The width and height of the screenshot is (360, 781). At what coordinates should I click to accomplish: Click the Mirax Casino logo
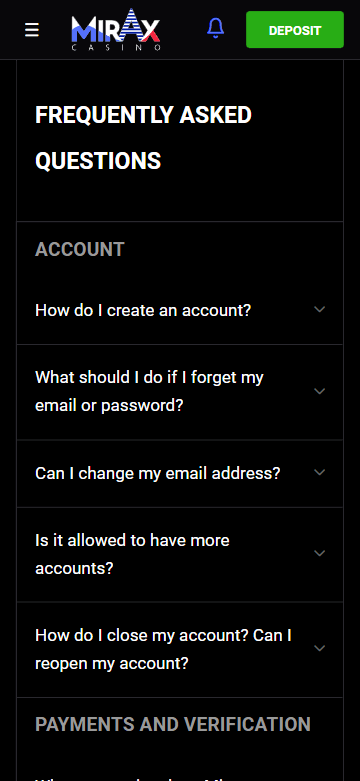(x=116, y=30)
